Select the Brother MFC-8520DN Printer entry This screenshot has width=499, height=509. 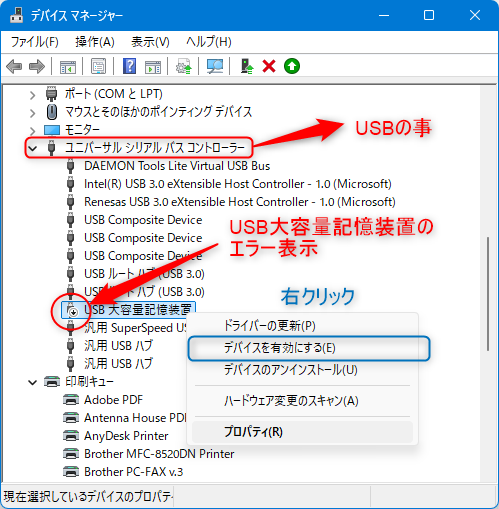click(x=159, y=454)
